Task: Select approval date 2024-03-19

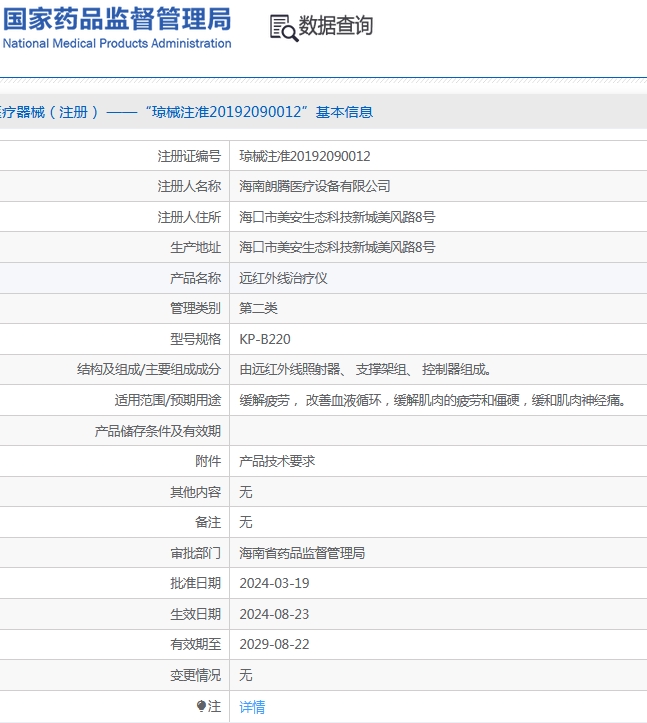Action: click(x=274, y=583)
